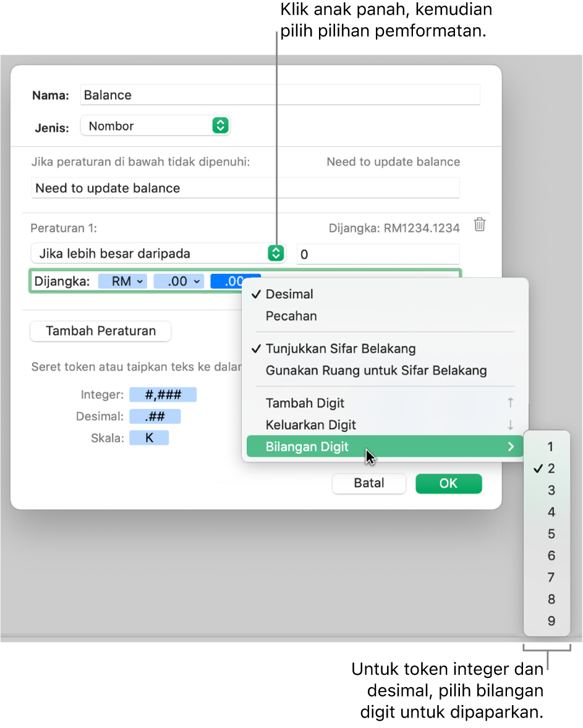Click the 'Need to update balance' text field

[245, 188]
